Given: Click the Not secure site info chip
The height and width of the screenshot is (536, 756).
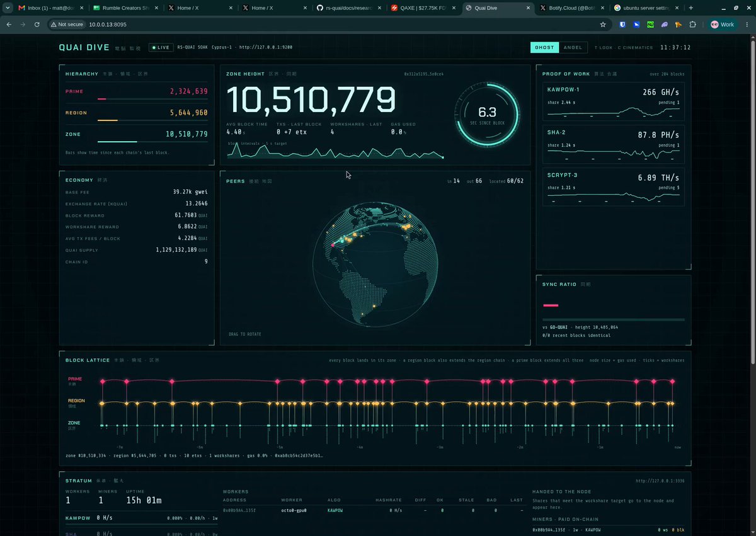Looking at the screenshot, I should pos(66,25).
